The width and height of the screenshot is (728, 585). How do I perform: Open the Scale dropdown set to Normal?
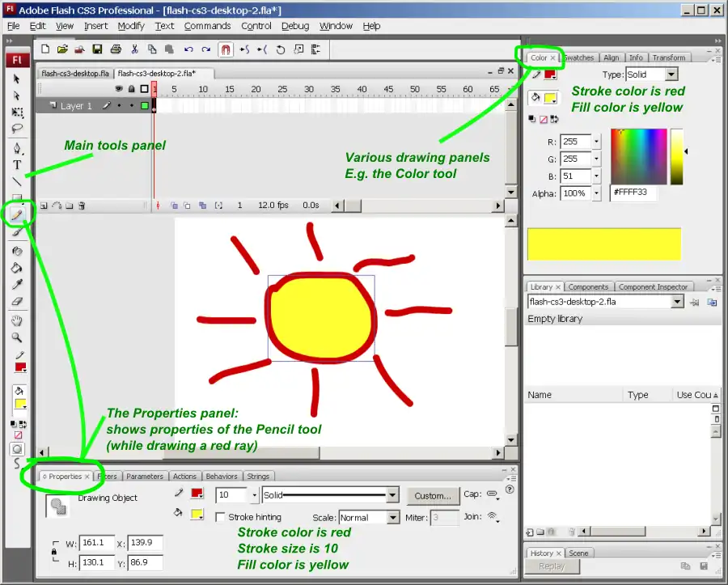pos(369,517)
